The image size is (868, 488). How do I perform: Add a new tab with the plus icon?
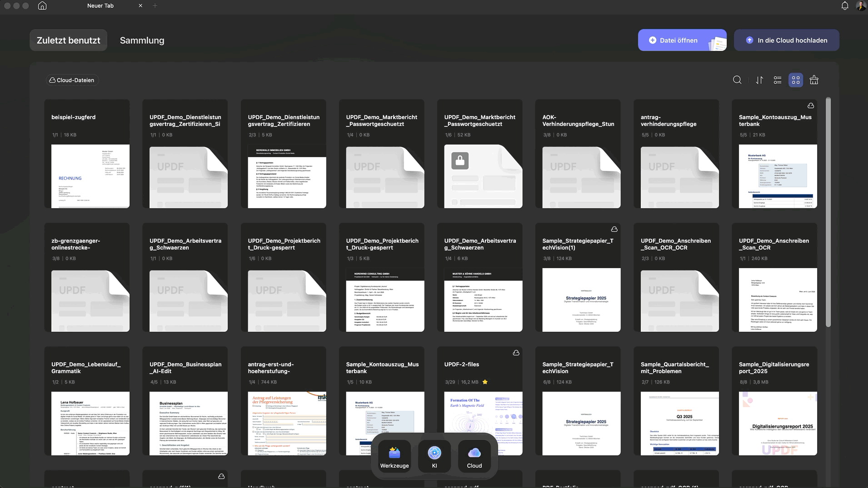coord(155,6)
